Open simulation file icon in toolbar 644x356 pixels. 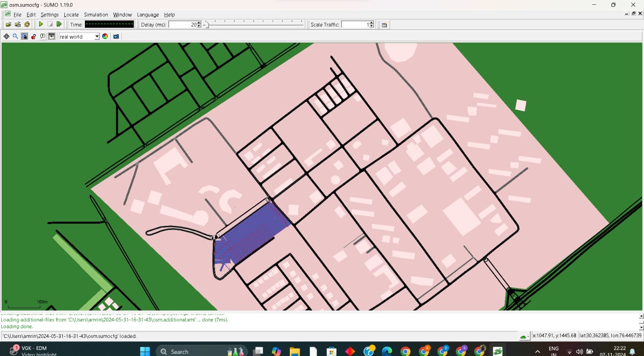[8, 25]
